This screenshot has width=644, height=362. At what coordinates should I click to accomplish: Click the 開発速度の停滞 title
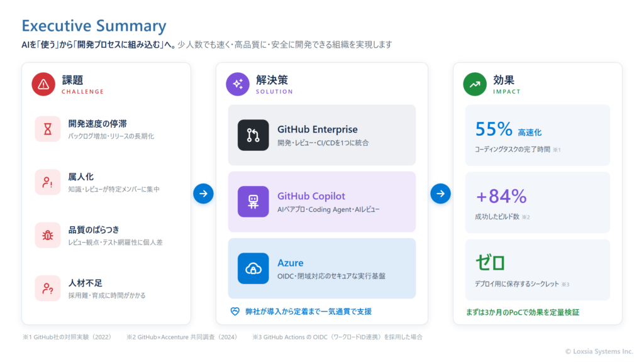97,124
